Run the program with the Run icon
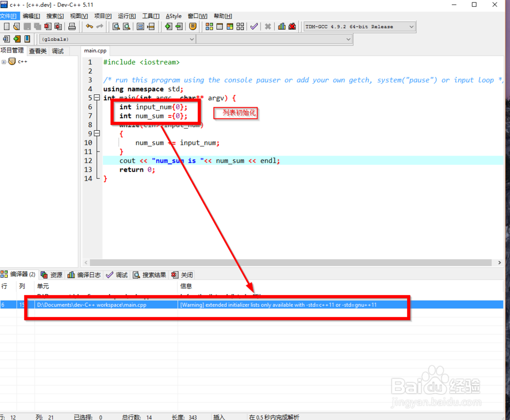Viewport: 510px width, 420px height. [x=220, y=26]
